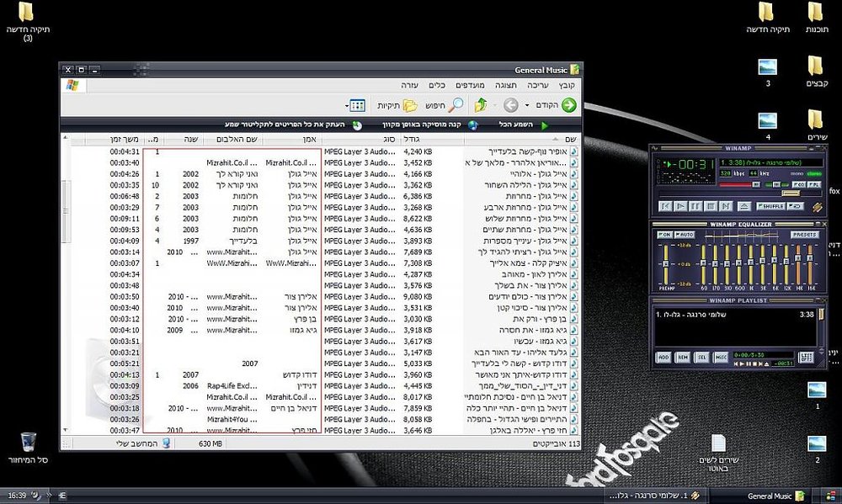The width and height of the screenshot is (842, 504).
Task: Open the Equalizer Presets menu
Action: pyautogui.click(x=804, y=235)
